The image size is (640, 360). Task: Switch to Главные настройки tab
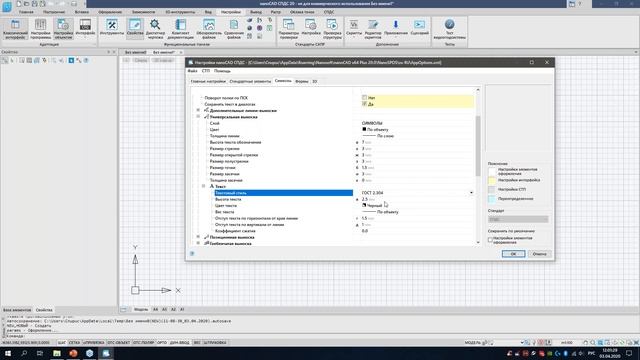click(x=208, y=81)
